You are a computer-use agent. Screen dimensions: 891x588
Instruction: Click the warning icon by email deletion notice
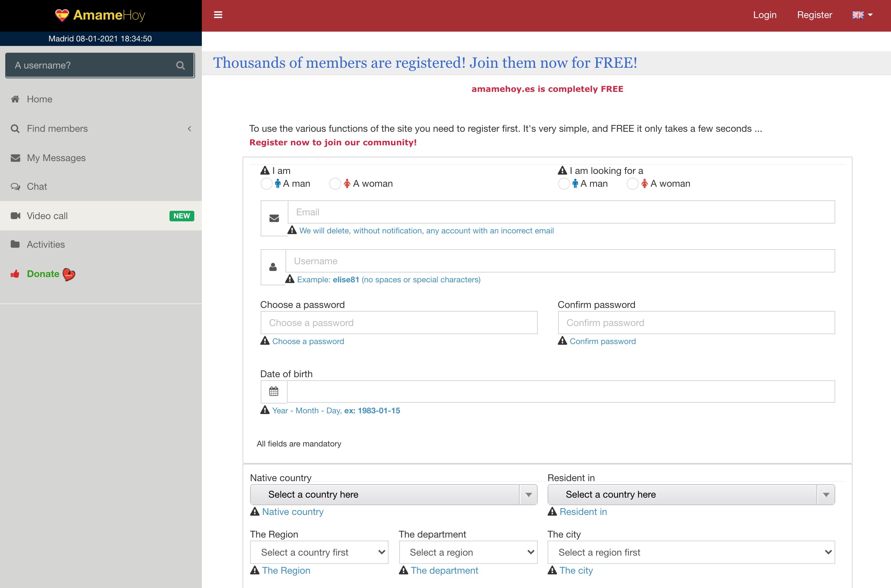coord(292,230)
